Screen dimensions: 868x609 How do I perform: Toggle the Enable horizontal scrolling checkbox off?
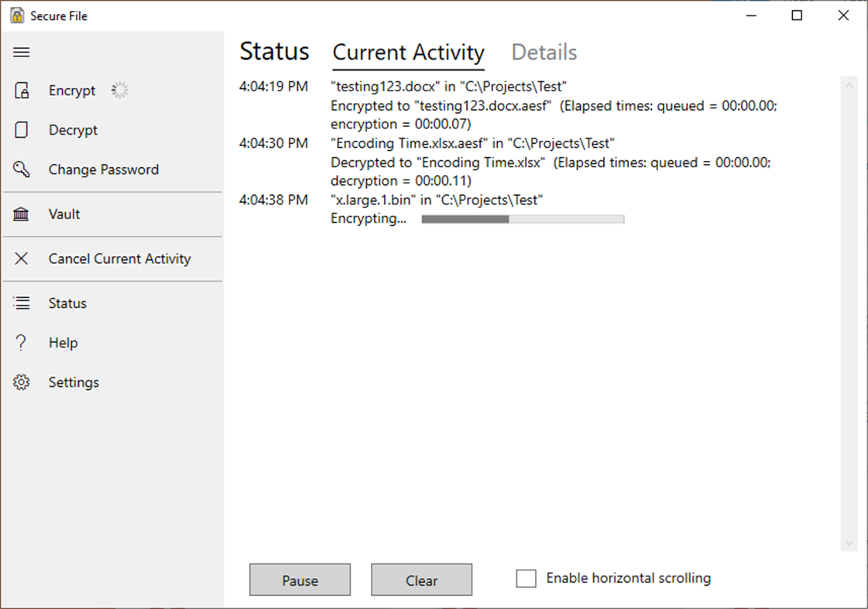pos(526,578)
